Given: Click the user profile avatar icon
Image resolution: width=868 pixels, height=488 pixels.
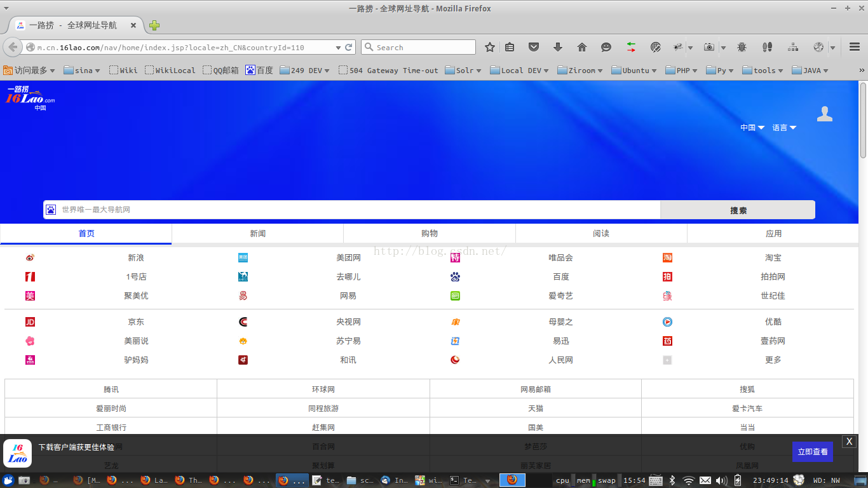Looking at the screenshot, I should pos(825,114).
